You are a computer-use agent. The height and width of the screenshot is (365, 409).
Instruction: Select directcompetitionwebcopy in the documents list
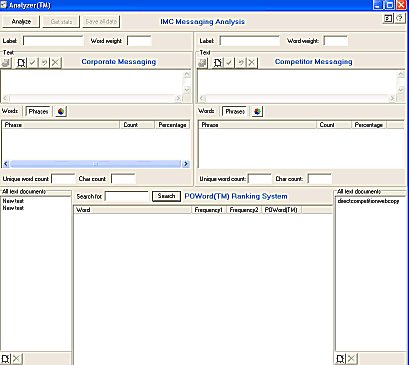tap(368, 201)
